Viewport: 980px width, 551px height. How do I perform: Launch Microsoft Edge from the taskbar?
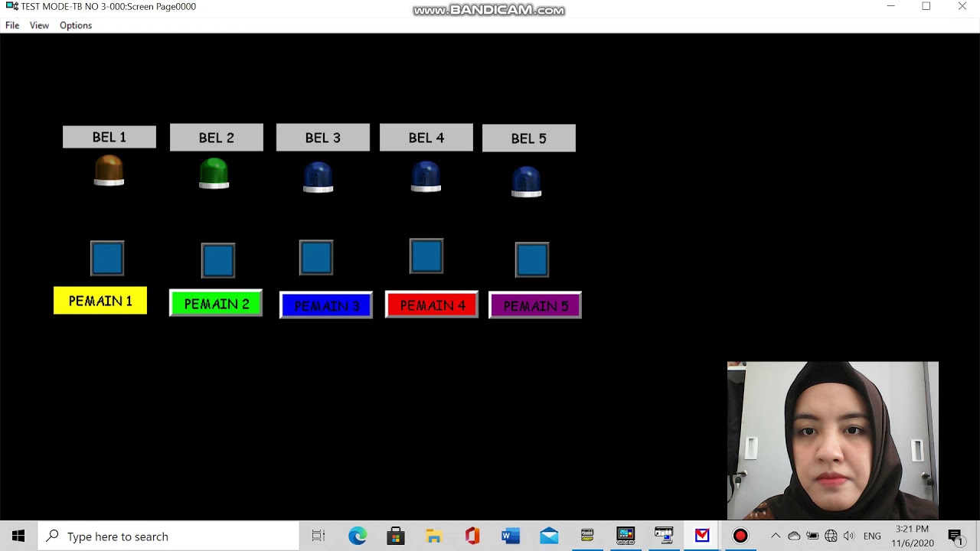358,536
